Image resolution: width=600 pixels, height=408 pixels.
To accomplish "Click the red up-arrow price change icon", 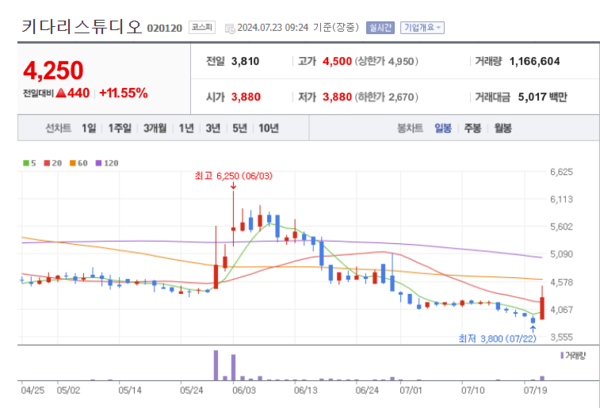I will [61, 93].
